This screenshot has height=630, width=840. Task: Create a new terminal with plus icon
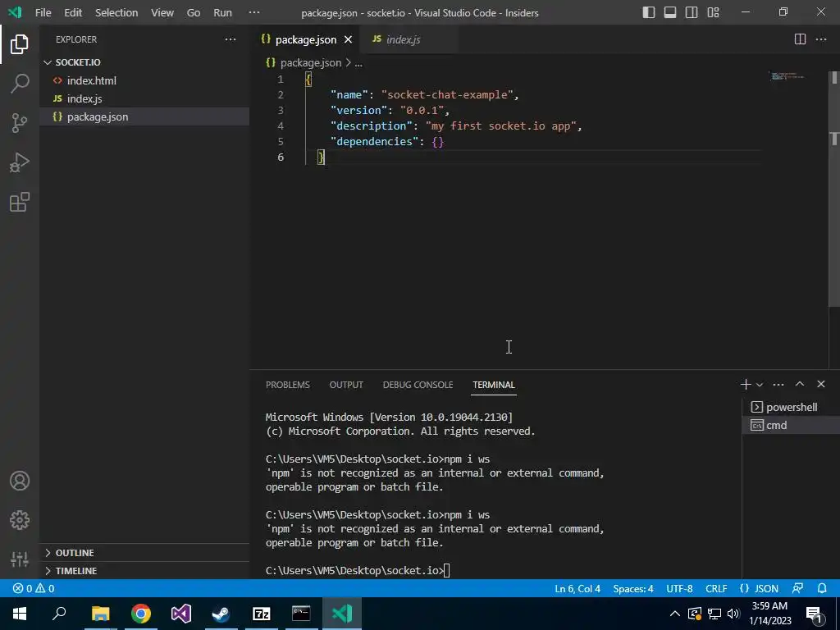pyautogui.click(x=745, y=384)
